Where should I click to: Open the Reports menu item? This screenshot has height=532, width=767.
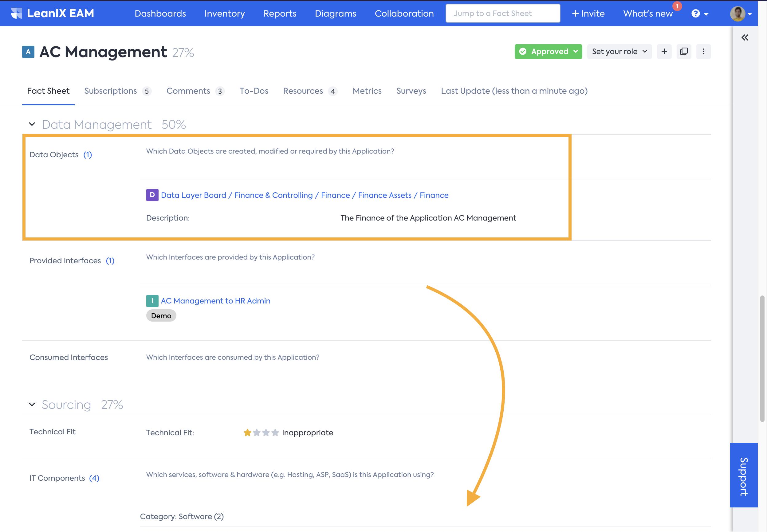(279, 13)
